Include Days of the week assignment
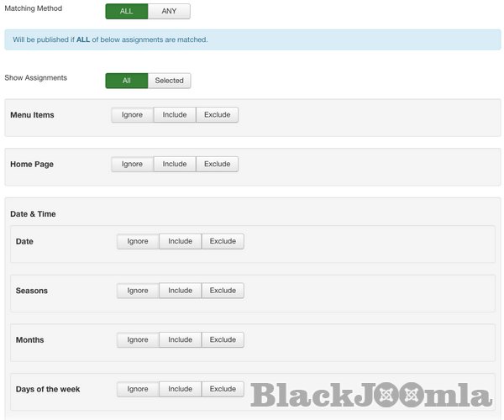The height and width of the screenshot is (420, 504). coord(180,389)
